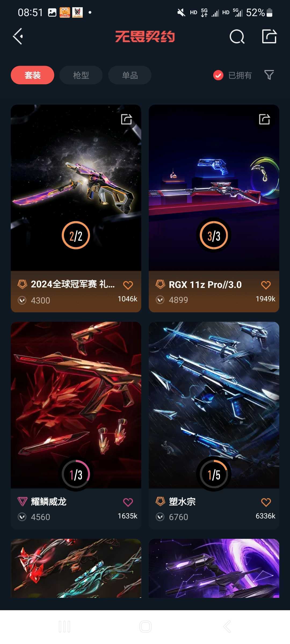Favorite RGX 11z Pro//3.0 with heart
Viewport: 290px width, 644px height.
pos(266,285)
